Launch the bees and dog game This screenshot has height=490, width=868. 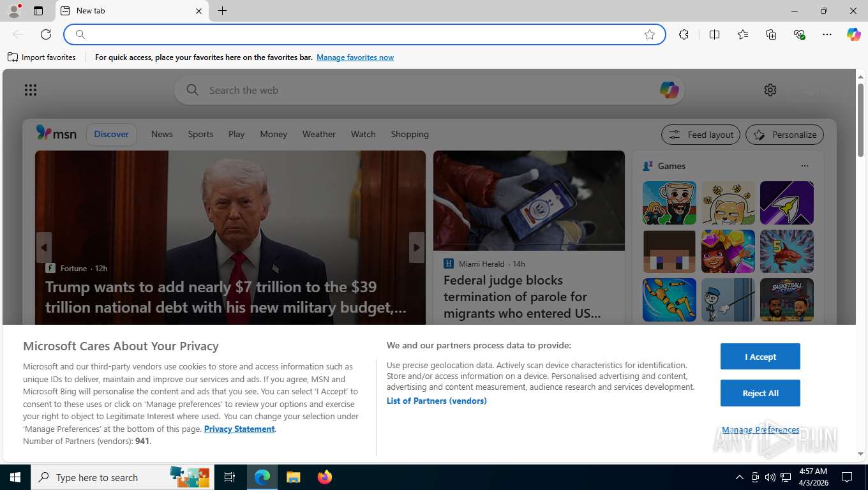pyautogui.click(x=728, y=203)
